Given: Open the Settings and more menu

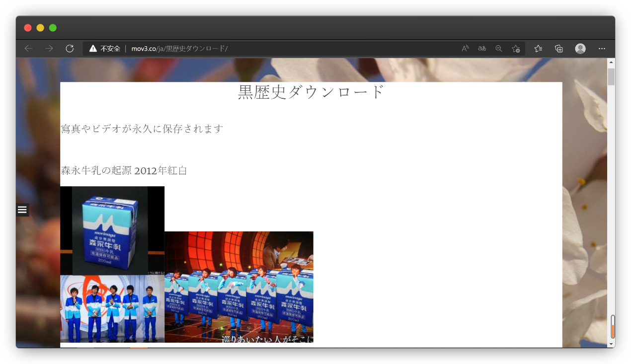Looking at the screenshot, I should click(x=602, y=49).
